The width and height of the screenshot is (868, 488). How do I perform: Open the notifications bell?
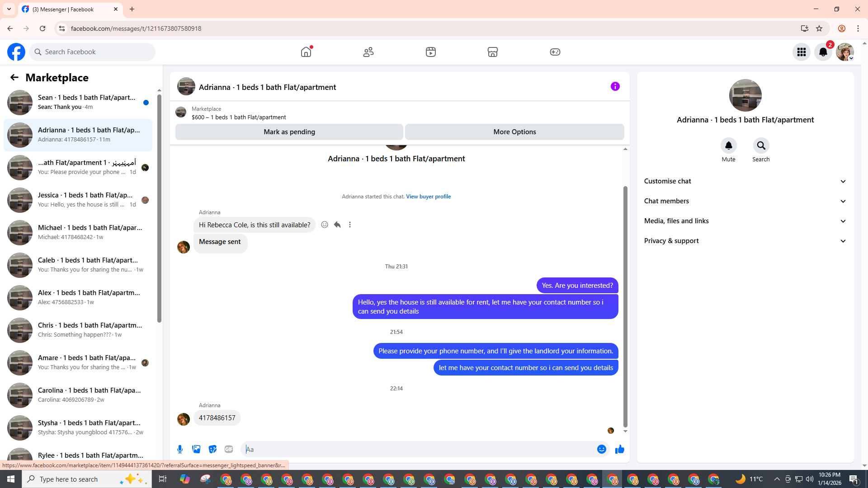[x=823, y=52]
